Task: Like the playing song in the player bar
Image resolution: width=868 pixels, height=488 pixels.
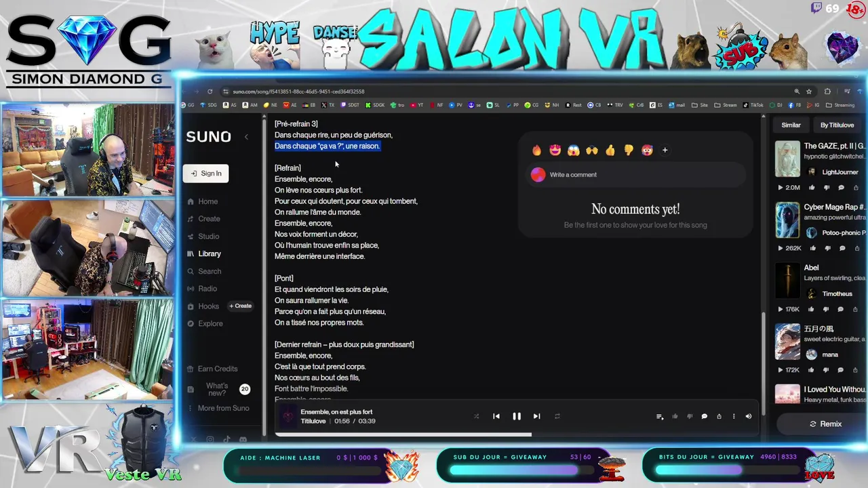Action: tap(675, 416)
